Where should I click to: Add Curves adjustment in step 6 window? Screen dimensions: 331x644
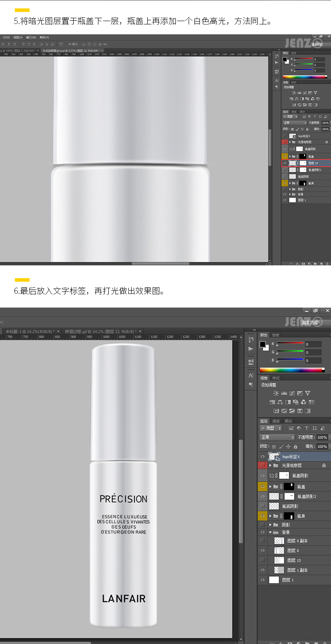point(292,393)
